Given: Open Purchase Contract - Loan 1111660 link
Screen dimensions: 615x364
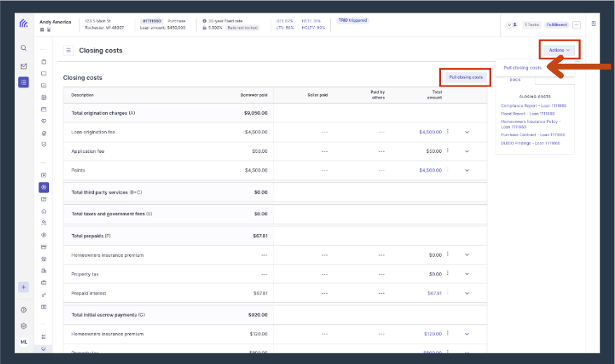Looking at the screenshot, I should click(x=533, y=135).
